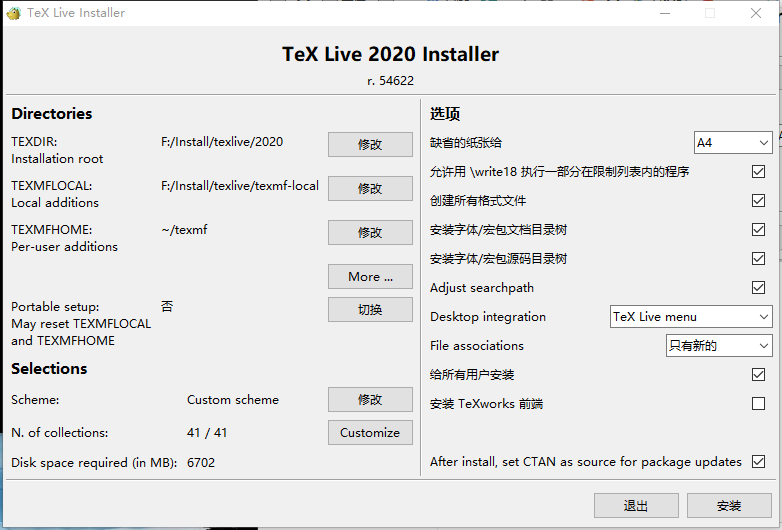The image size is (782, 530).
Task: Toggle the 安装字体/宏包源码目录树 checkbox
Action: coord(758,258)
